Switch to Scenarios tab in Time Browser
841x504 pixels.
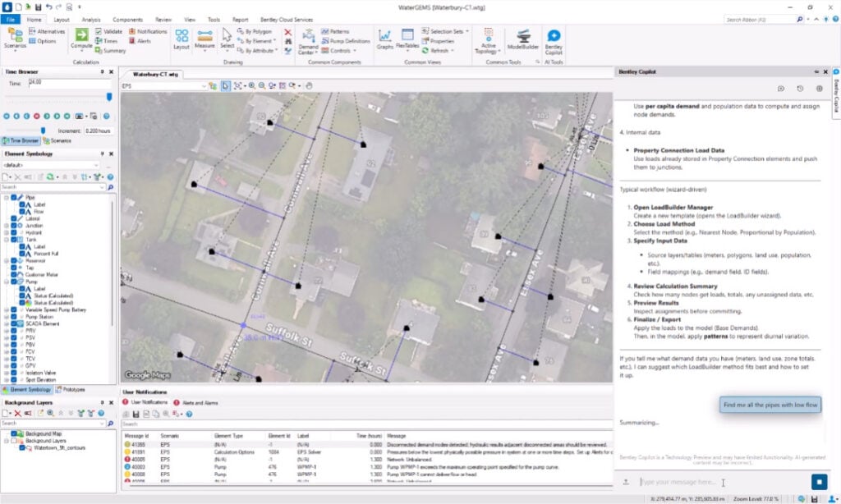coord(57,141)
